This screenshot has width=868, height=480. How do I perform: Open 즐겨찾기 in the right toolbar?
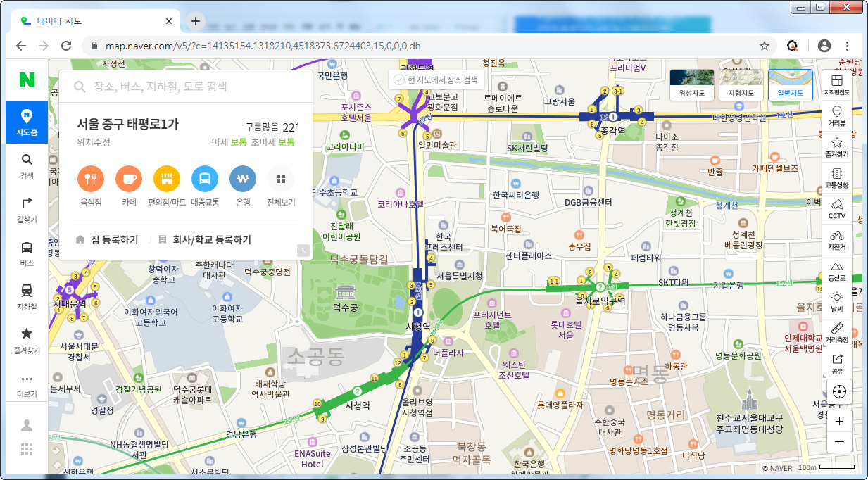click(837, 146)
